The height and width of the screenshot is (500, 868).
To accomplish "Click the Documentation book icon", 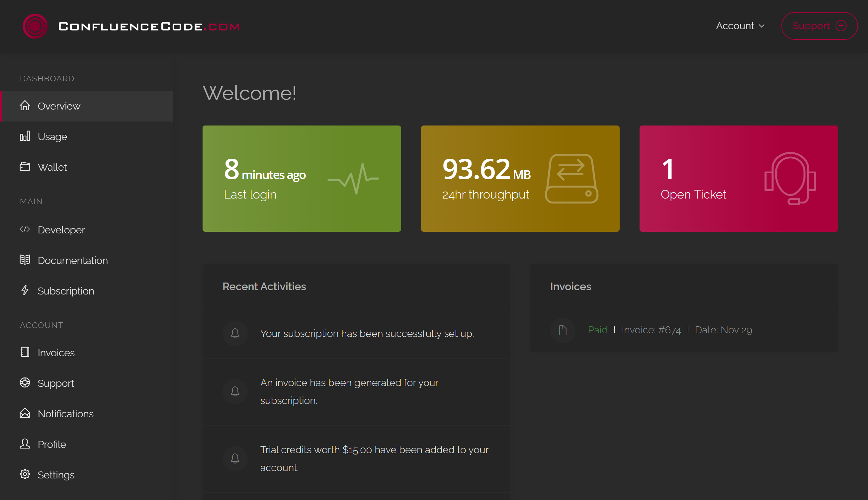I will (x=25, y=260).
